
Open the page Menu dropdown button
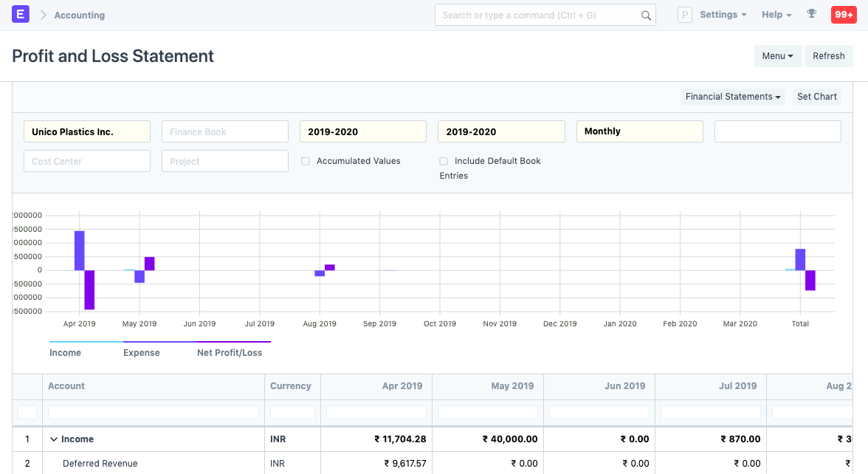(x=778, y=56)
